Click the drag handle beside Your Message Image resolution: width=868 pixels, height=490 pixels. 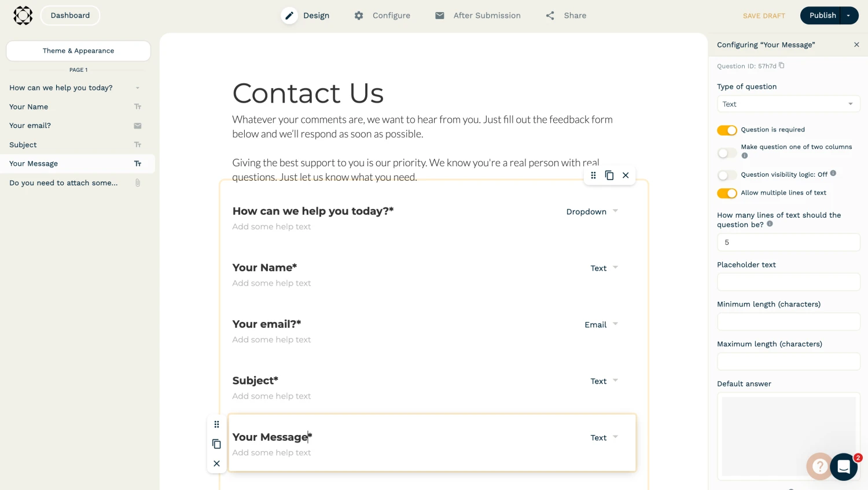[x=216, y=425]
